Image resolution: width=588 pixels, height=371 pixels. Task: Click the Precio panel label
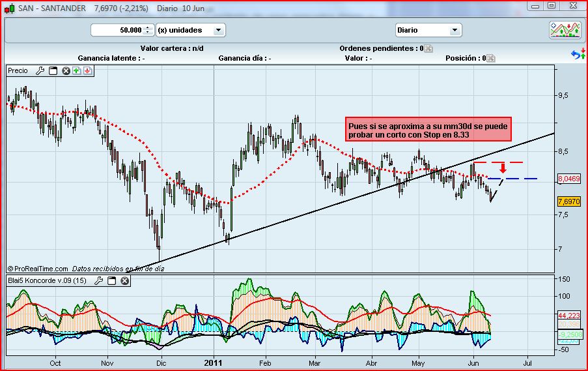tap(18, 70)
